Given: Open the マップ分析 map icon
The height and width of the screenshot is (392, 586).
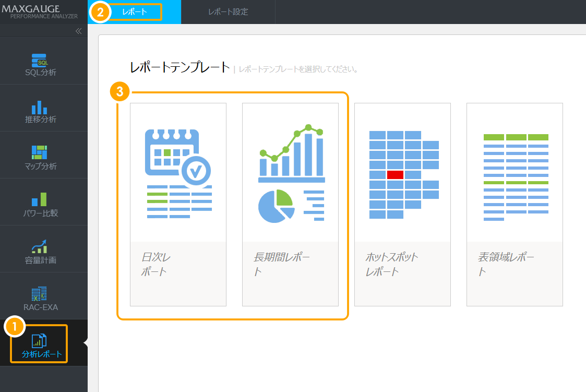Looking at the screenshot, I should pos(40,152).
